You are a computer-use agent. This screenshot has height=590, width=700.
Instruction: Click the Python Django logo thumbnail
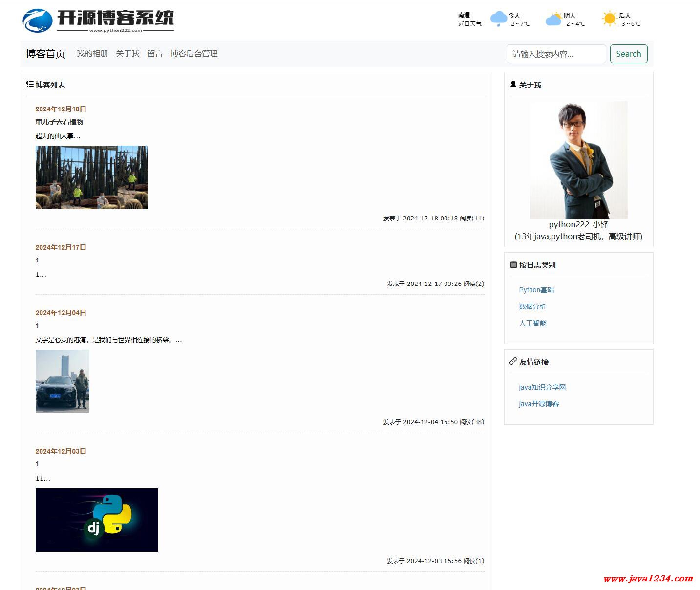click(97, 520)
